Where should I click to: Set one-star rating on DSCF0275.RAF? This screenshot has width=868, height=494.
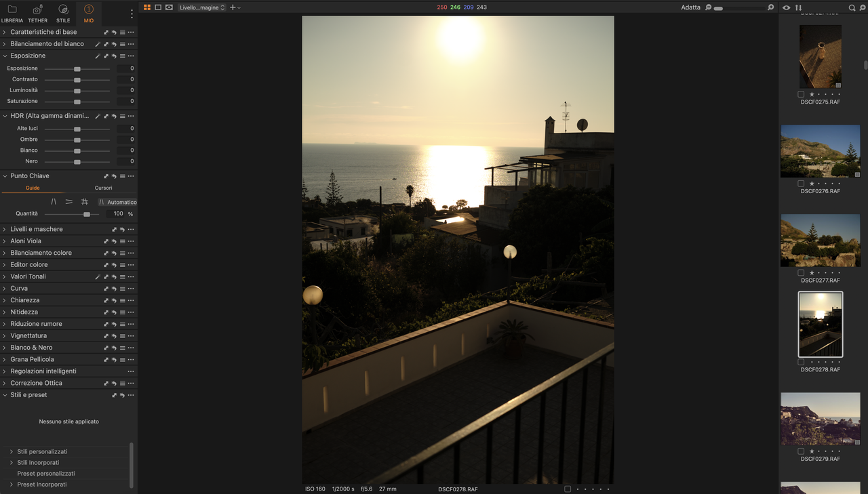point(812,94)
